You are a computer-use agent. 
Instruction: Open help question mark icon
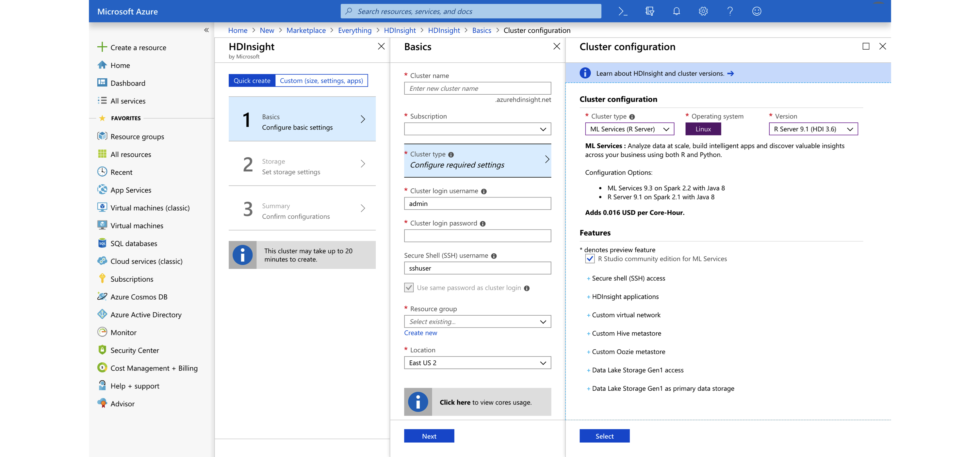[x=730, y=11]
